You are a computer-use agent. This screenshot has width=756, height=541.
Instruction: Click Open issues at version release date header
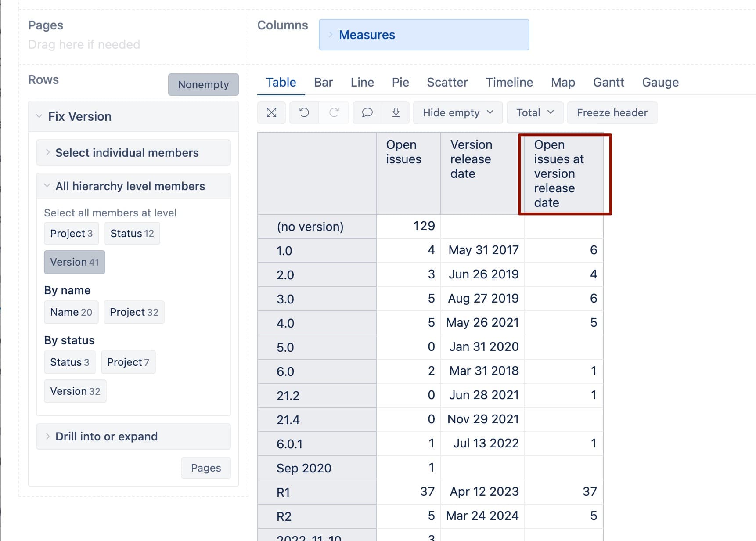click(x=564, y=173)
